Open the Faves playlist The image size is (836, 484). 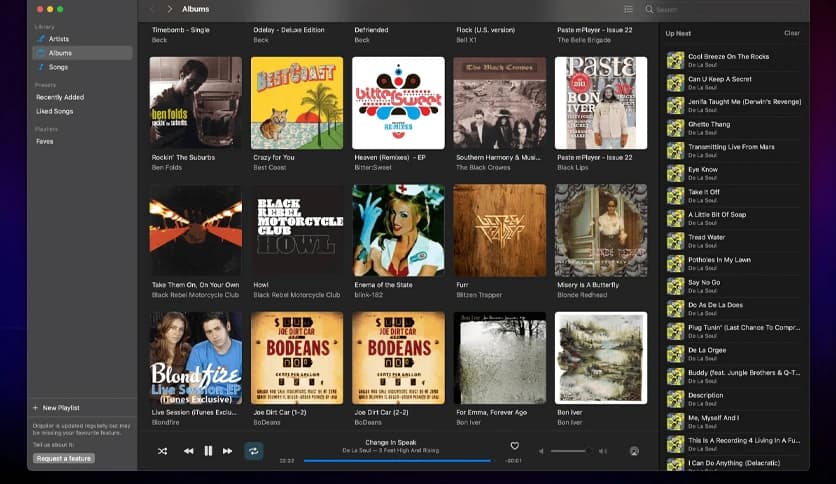[x=45, y=141]
